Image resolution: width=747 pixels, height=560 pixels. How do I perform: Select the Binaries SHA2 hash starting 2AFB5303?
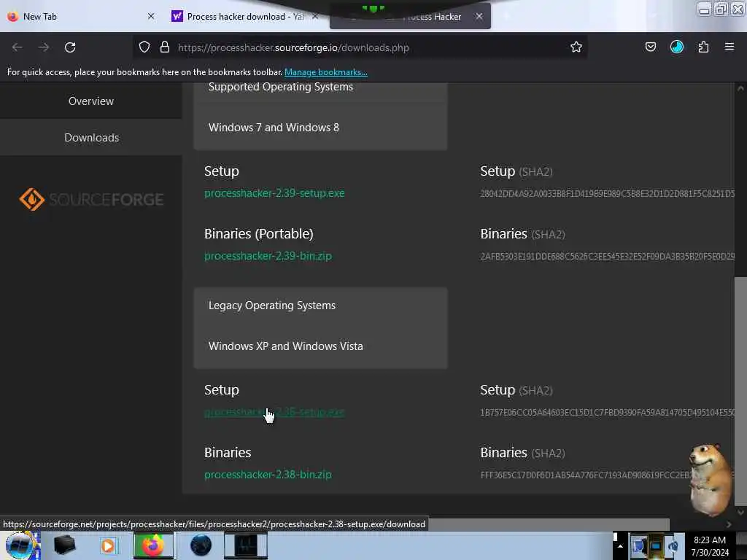[x=608, y=256]
